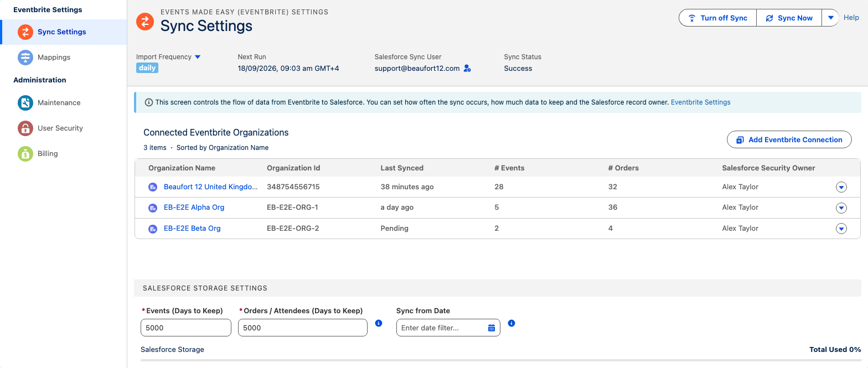Click the organization icon for EB-E2E Alpha Org
The image size is (868, 368).
(153, 208)
